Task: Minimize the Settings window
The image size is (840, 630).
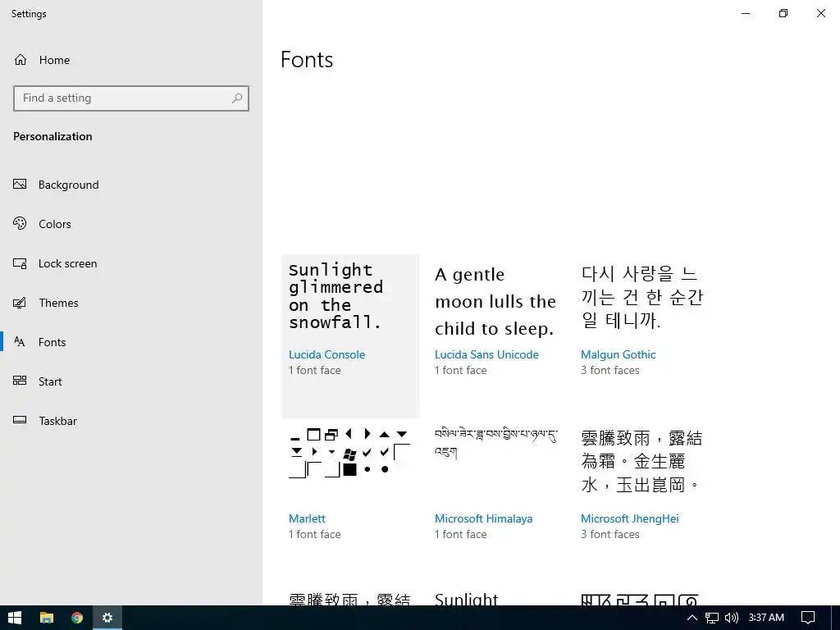Action: coord(746,13)
